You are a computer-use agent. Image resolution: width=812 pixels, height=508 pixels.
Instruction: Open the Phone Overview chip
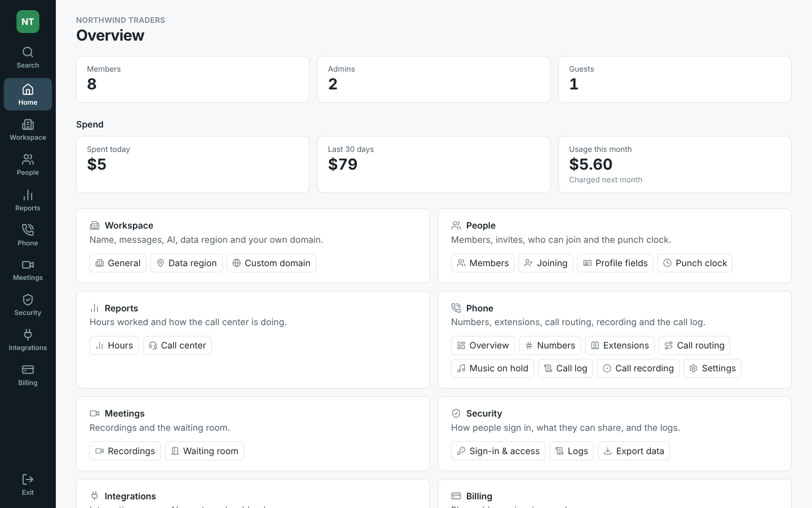[483, 345]
